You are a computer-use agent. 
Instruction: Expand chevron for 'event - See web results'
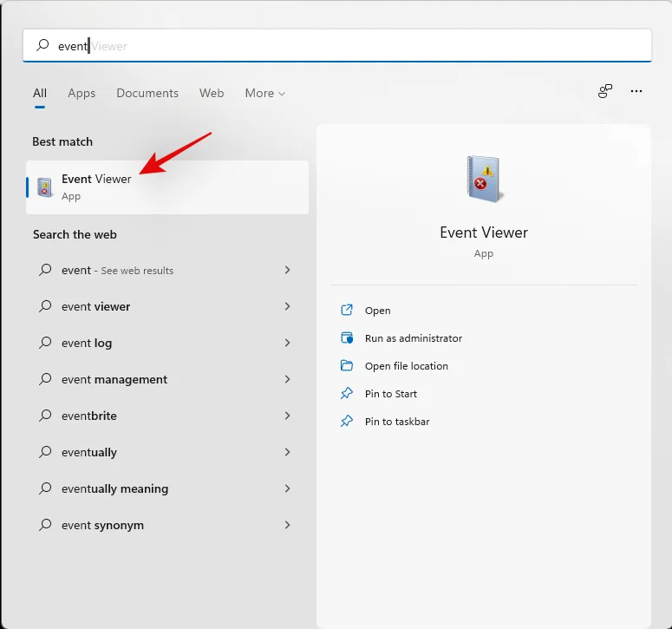288,270
